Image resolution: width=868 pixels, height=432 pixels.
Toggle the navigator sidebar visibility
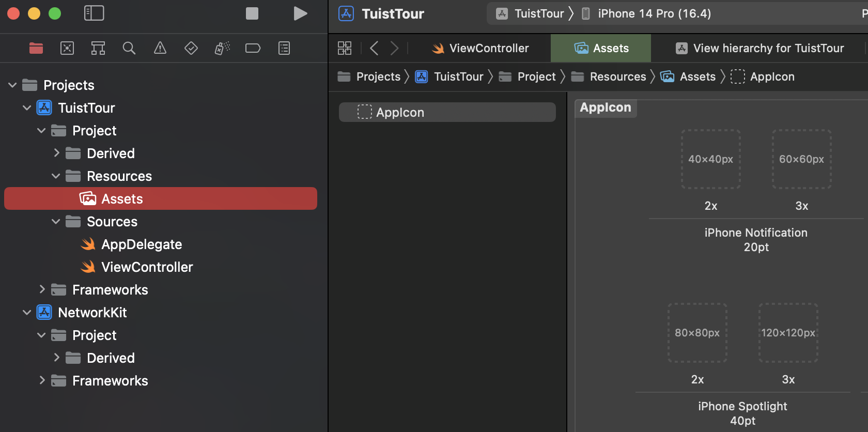(x=94, y=13)
